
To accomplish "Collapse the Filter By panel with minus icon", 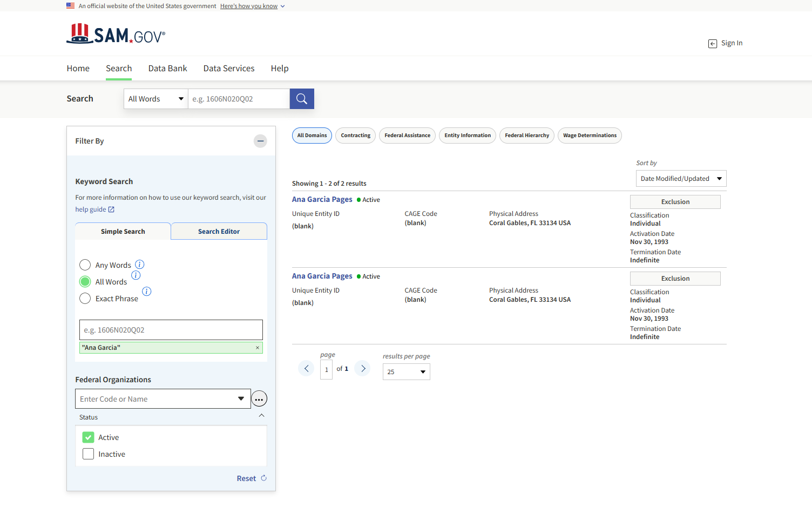I will [x=260, y=141].
